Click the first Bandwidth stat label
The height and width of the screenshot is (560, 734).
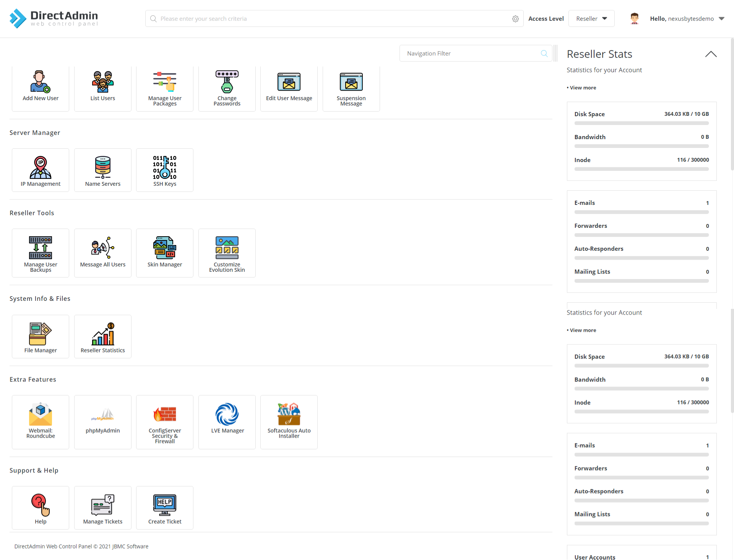(x=590, y=137)
